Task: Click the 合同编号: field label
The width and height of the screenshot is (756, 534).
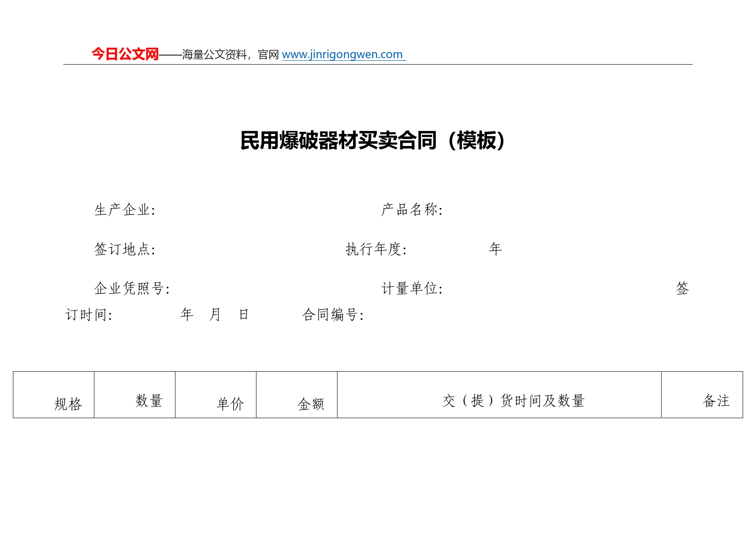Action: (x=333, y=315)
